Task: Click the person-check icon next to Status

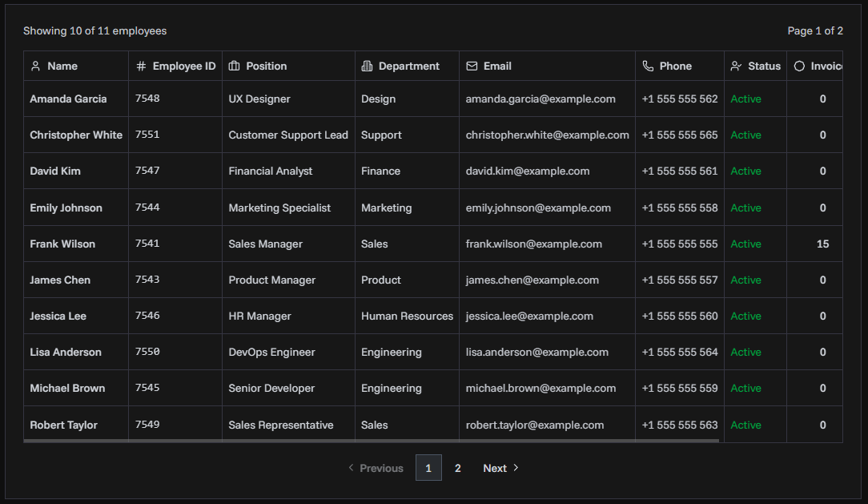Action: pos(737,66)
